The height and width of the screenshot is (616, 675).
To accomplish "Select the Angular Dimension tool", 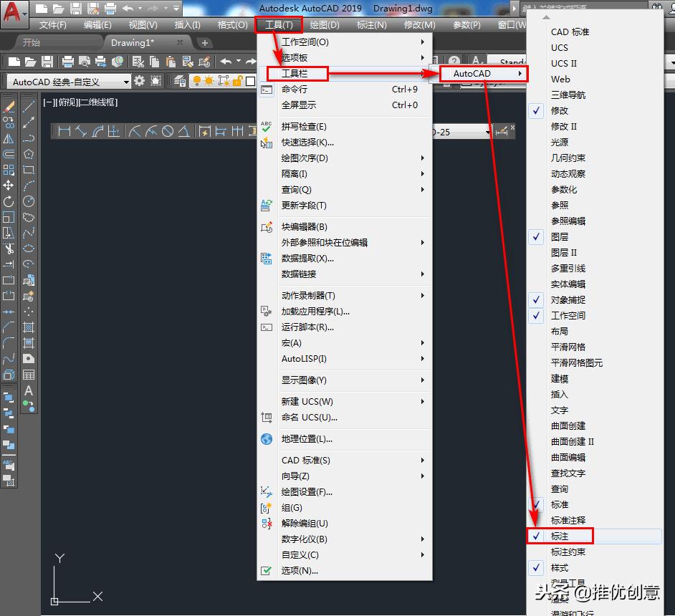I will (x=183, y=131).
